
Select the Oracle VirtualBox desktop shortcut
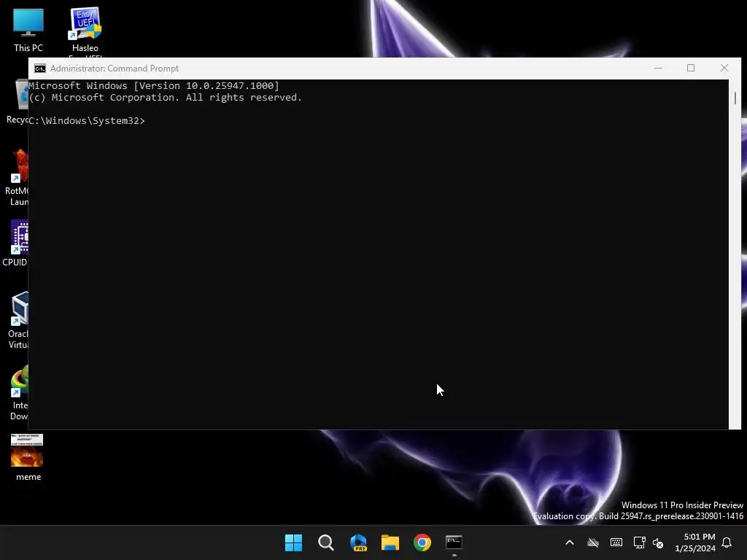pyautogui.click(x=18, y=320)
